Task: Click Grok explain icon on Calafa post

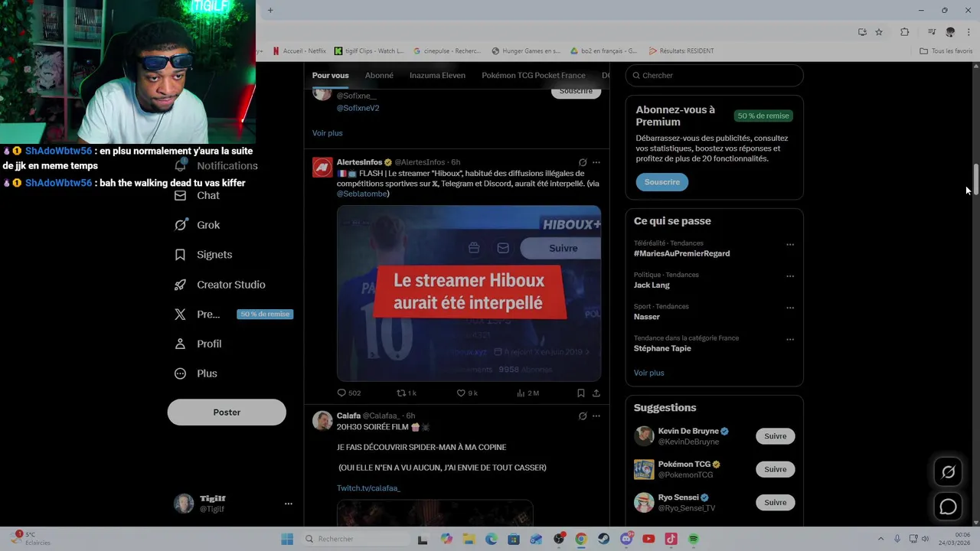Action: pos(582,416)
